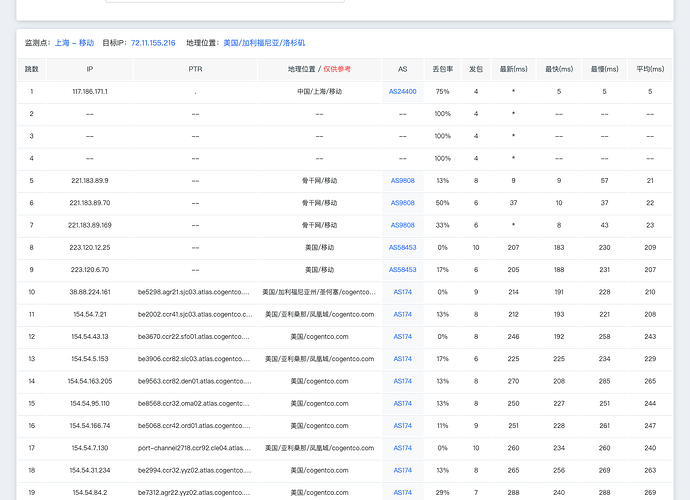Click PTR cell starting be5068.ccr42.ord01
The width and height of the screenshot is (690, 500).
[x=194, y=426]
